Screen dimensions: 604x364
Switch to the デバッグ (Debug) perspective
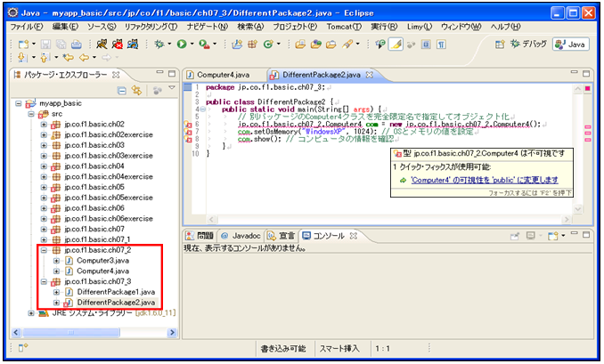[x=526, y=44]
